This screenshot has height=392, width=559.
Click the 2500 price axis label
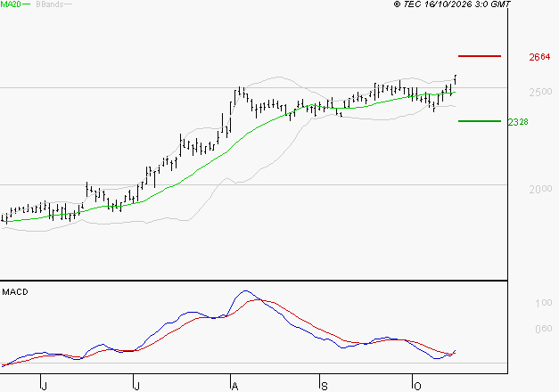coord(540,92)
